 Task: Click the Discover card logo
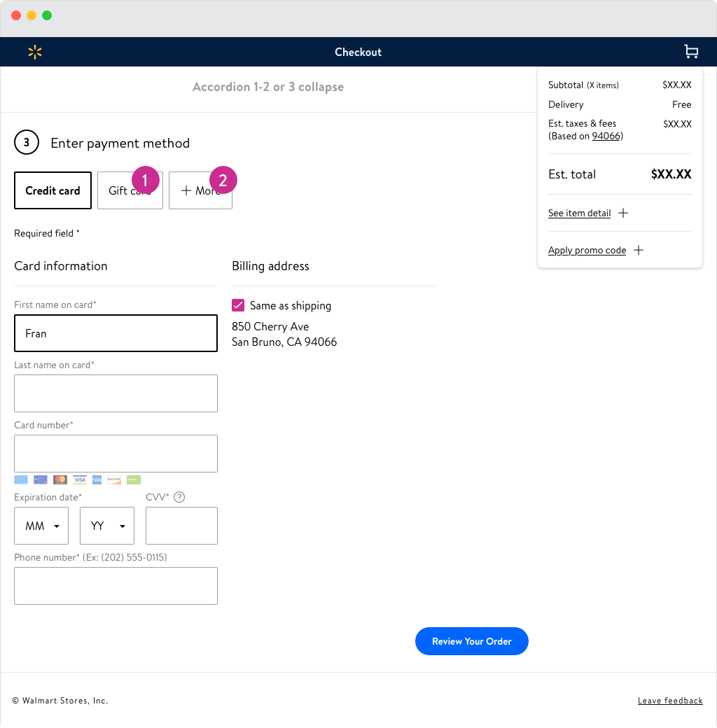coord(114,480)
